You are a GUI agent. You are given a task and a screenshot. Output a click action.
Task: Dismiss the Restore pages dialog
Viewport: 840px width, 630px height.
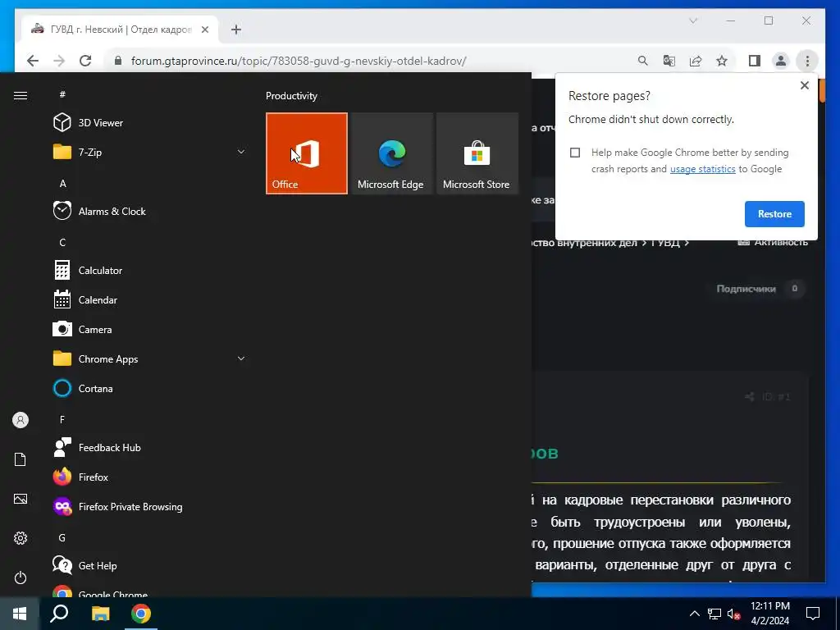point(804,85)
